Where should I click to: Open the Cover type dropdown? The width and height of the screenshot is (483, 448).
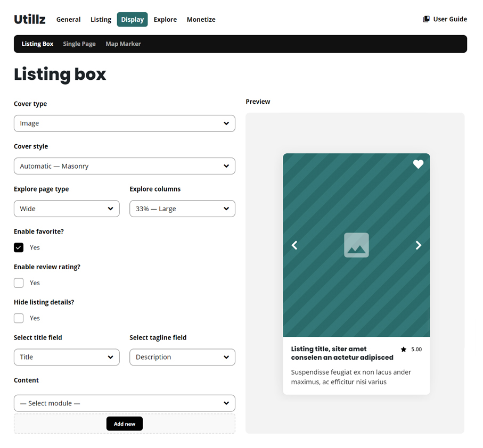tap(125, 123)
